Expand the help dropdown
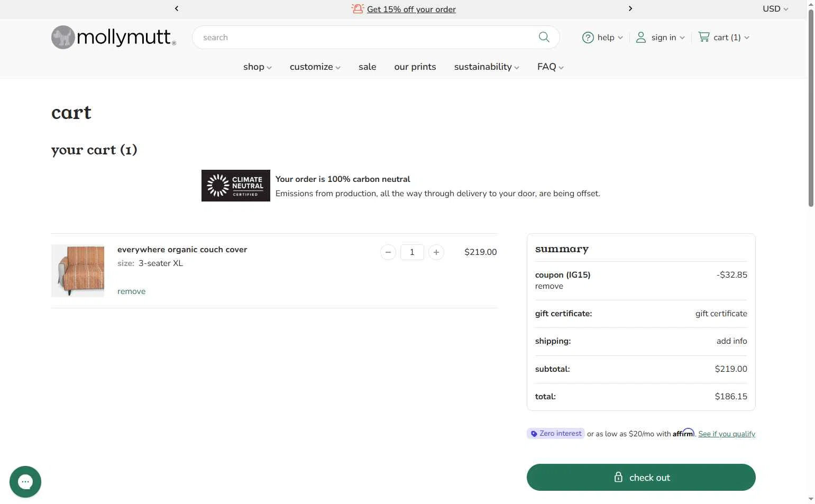This screenshot has width=815, height=504. pos(610,38)
